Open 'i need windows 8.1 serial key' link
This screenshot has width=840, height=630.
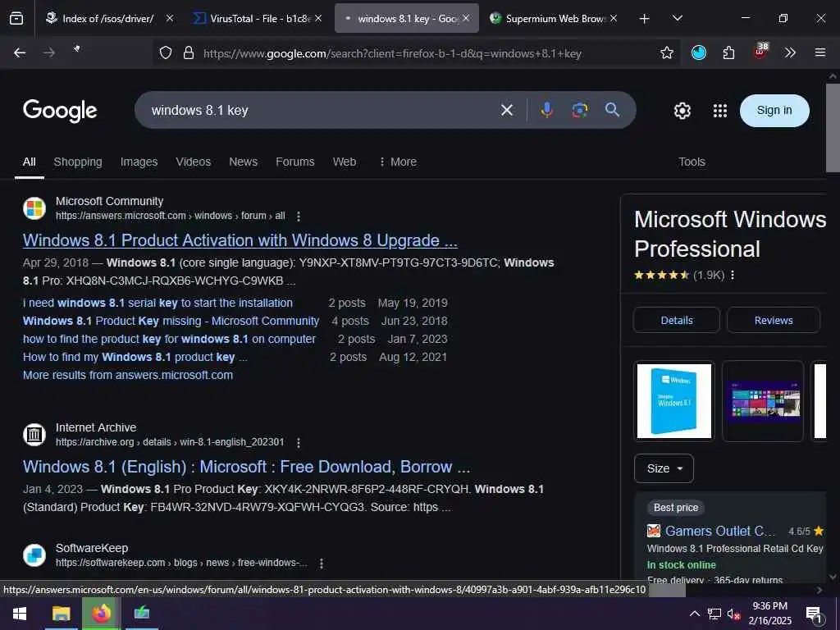pos(158,304)
